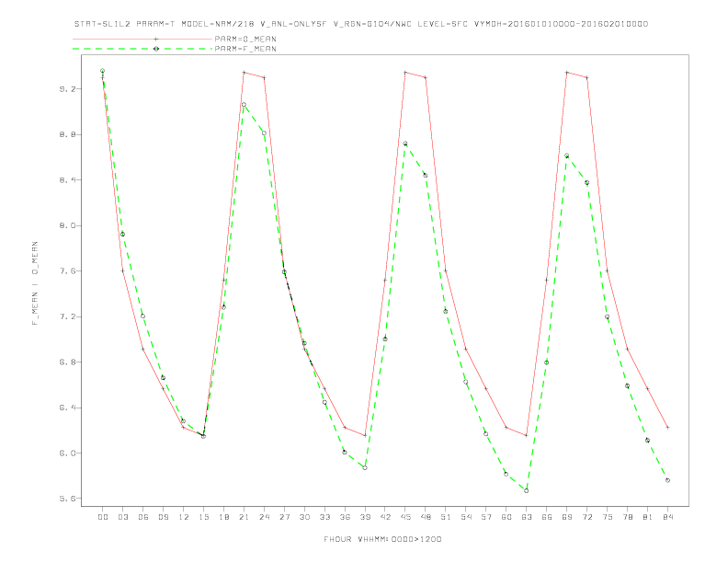The image size is (728, 563).
Task: Select the green F_MEAN marker at hour 69
Action: coord(567,155)
